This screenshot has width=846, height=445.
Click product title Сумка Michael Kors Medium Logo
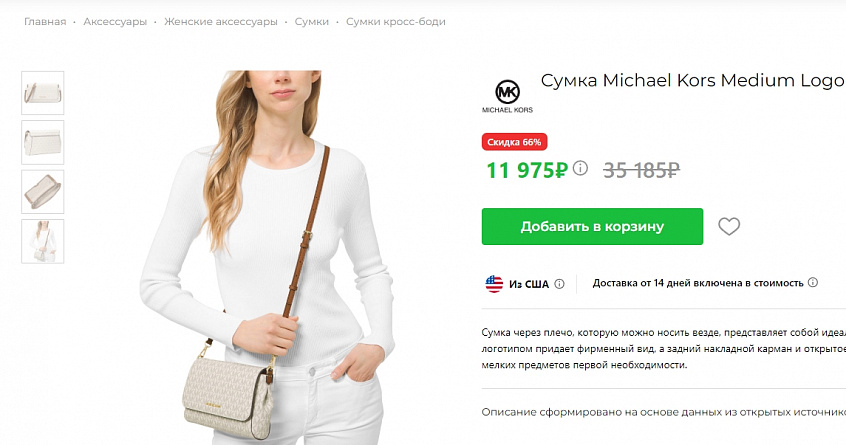(693, 80)
